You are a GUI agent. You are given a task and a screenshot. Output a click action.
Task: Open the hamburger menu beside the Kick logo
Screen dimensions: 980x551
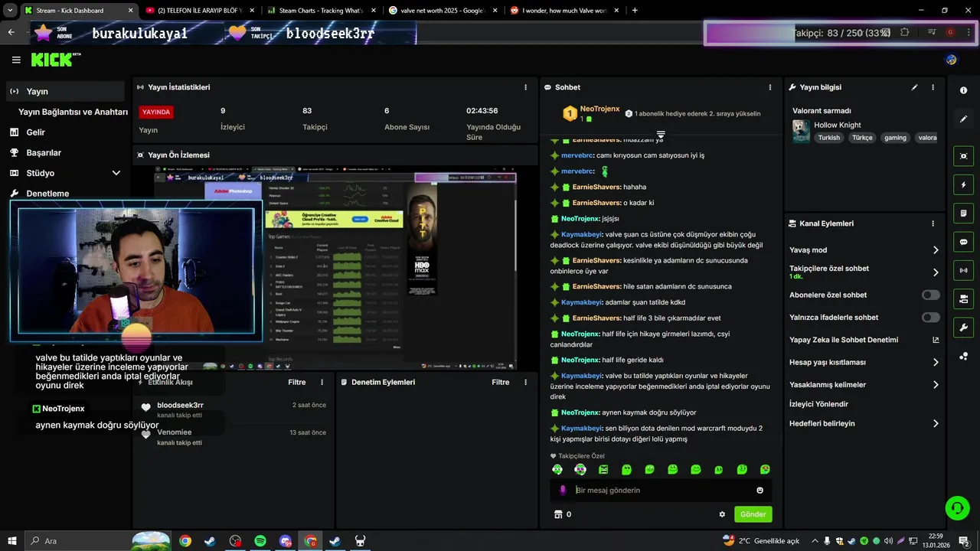pyautogui.click(x=16, y=60)
